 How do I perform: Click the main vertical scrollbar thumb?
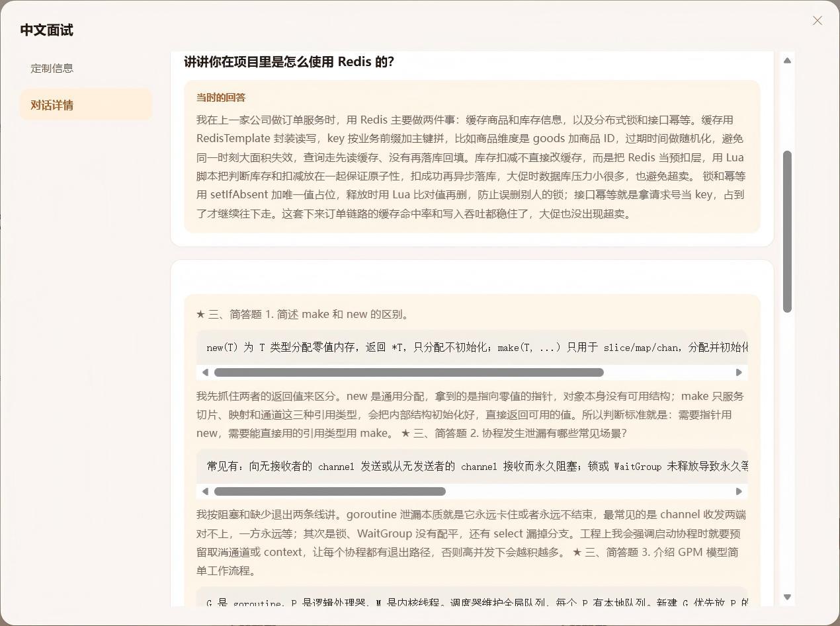click(787, 231)
